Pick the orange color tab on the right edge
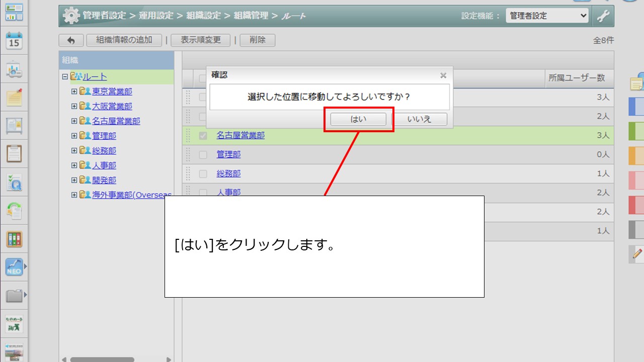 click(636, 155)
